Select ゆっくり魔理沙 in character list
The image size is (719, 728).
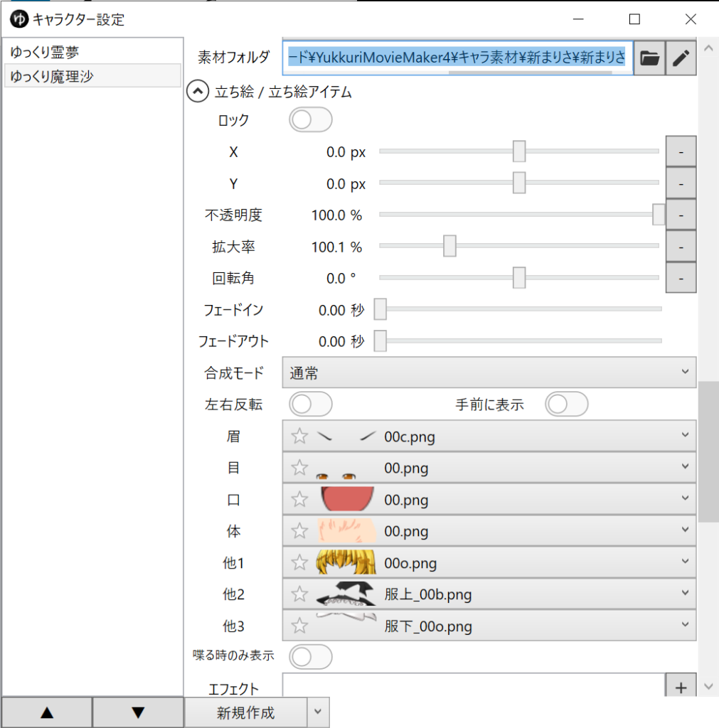92,75
